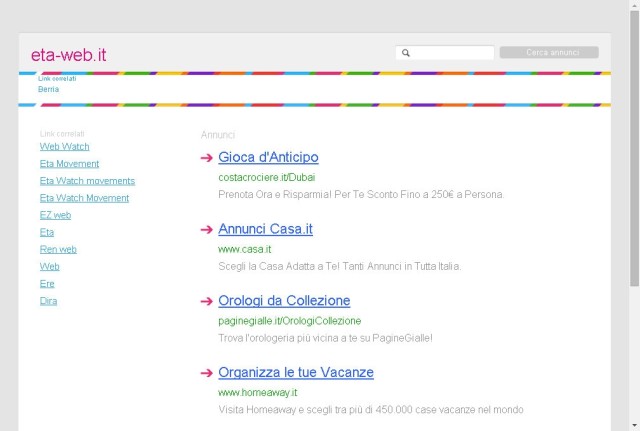Viewport: 640px width, 431px height.
Task: Click the scrollbar down arrow
Action: (x=634, y=425)
